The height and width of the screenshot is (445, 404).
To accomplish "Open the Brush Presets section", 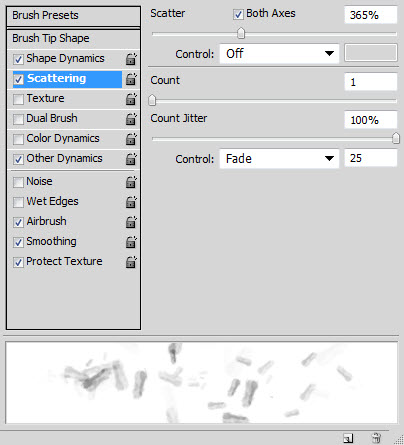I will [x=73, y=16].
